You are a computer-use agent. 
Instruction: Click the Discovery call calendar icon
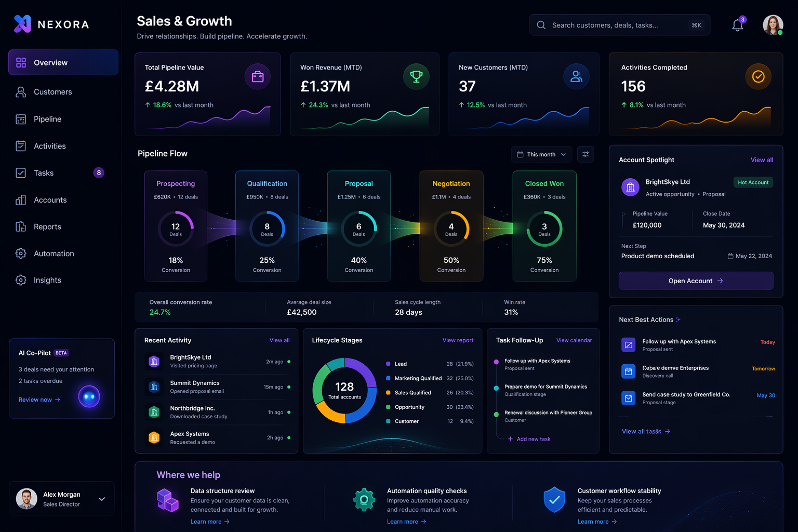(629, 371)
